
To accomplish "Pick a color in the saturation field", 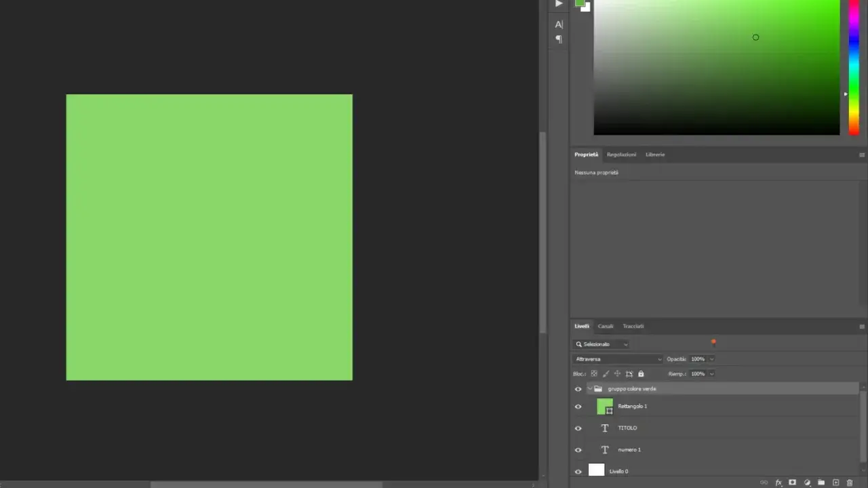I will pyautogui.click(x=717, y=67).
